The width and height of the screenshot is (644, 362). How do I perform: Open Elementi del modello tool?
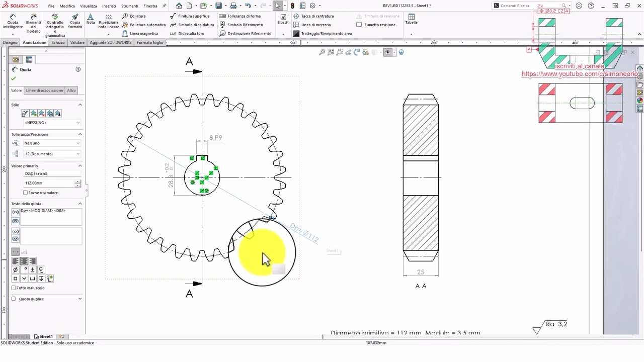(34, 23)
